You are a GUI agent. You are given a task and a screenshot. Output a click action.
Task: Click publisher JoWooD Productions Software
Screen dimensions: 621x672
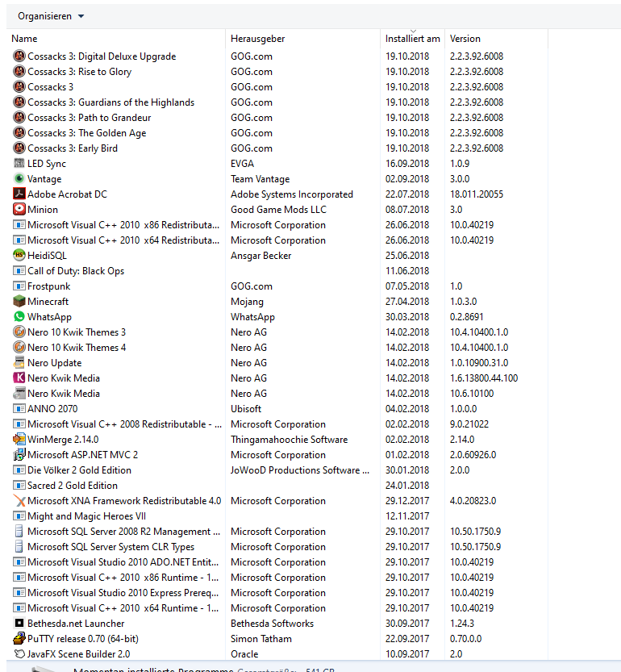(300, 470)
